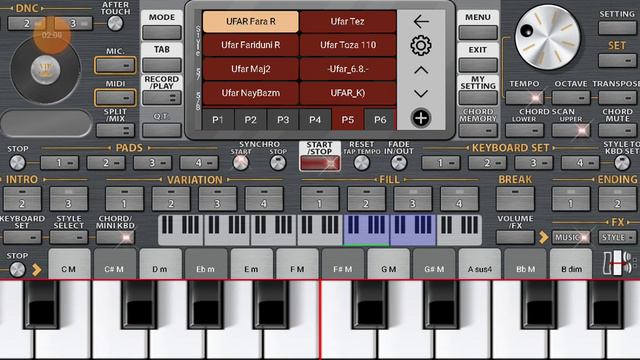Trigger pad 3
The height and width of the screenshot is (360, 640).
point(153,163)
